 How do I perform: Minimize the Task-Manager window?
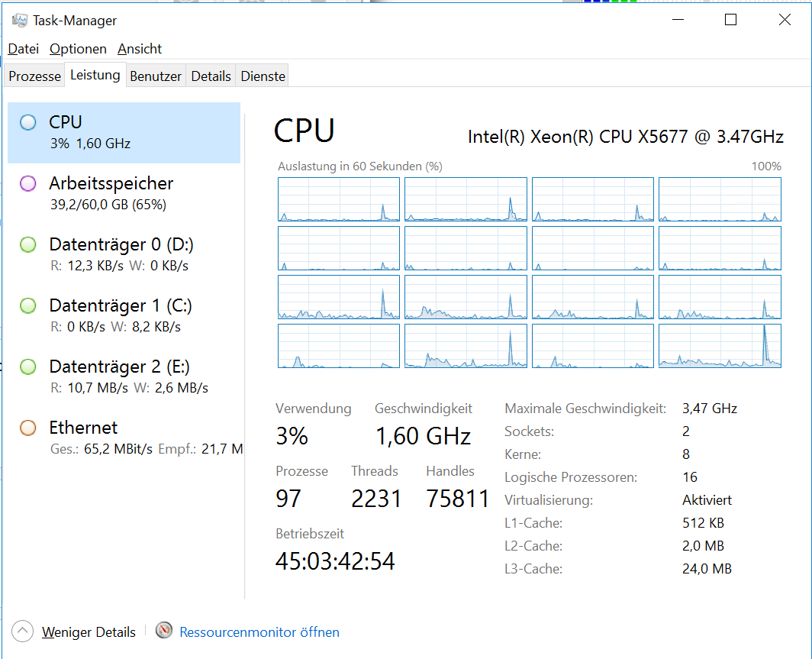678,20
